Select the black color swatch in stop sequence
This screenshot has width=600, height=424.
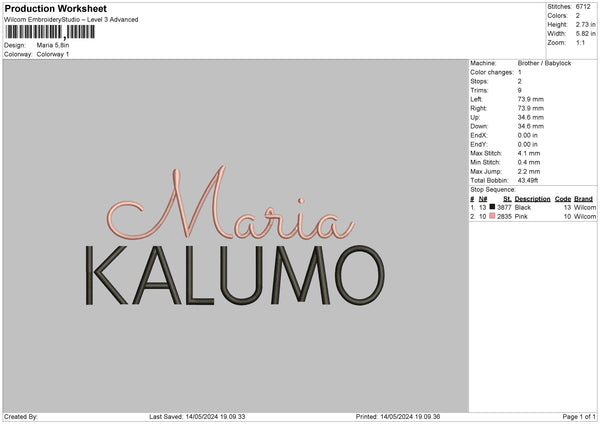pyautogui.click(x=492, y=207)
